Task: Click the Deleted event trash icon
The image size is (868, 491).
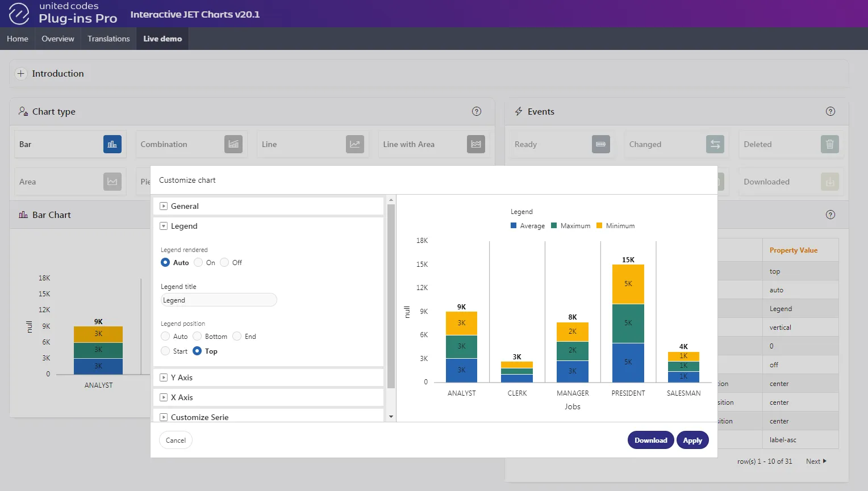Action: (x=830, y=144)
